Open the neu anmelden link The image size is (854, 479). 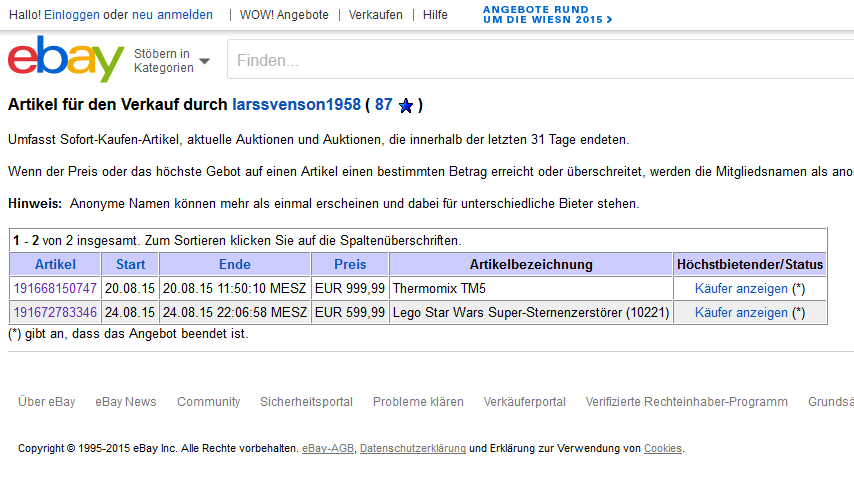(x=172, y=15)
